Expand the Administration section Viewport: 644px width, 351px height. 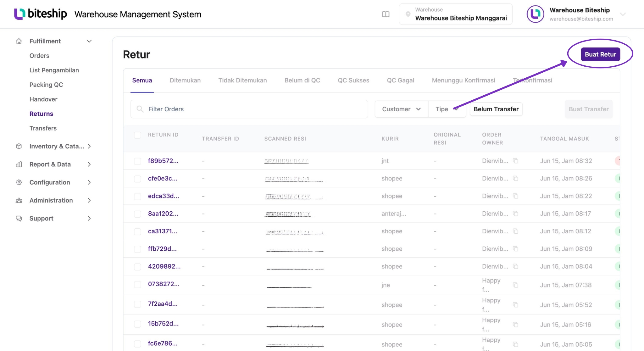click(x=89, y=200)
